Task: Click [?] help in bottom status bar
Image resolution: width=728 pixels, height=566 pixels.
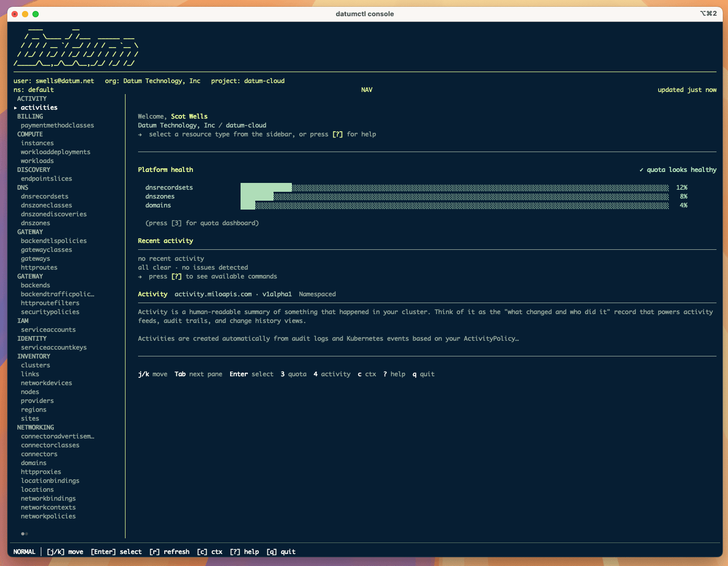Action: 244,552
